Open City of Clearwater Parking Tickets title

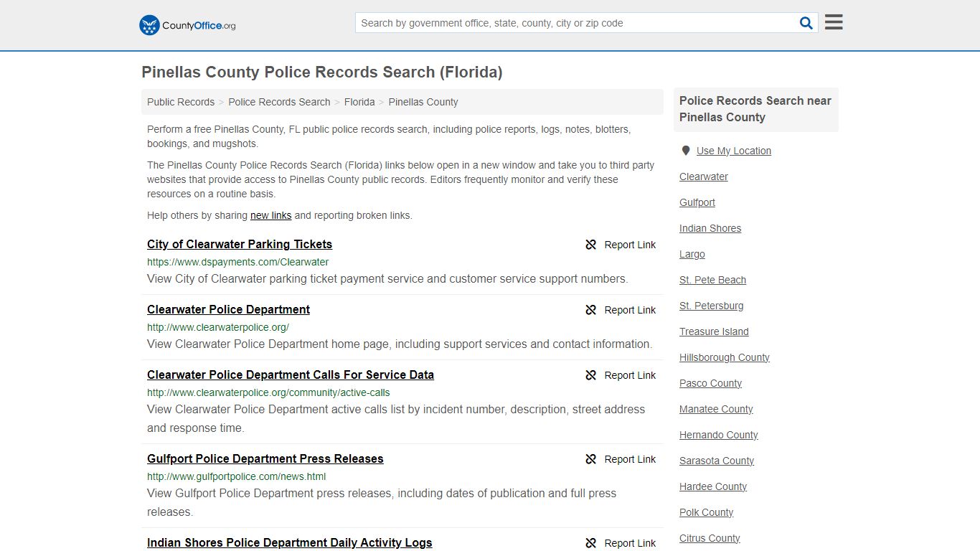click(240, 244)
